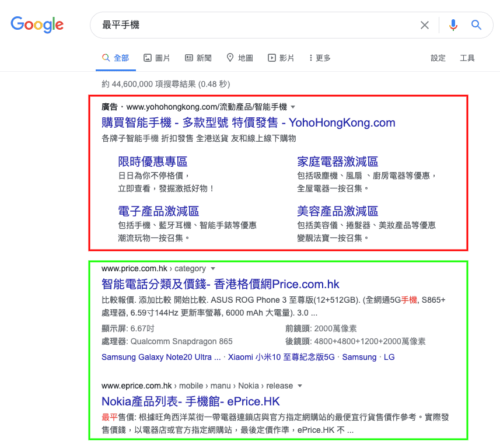The width and height of the screenshot is (500, 448).
Task: Open the 美容產品激減區 sitelink
Action: [338, 211]
